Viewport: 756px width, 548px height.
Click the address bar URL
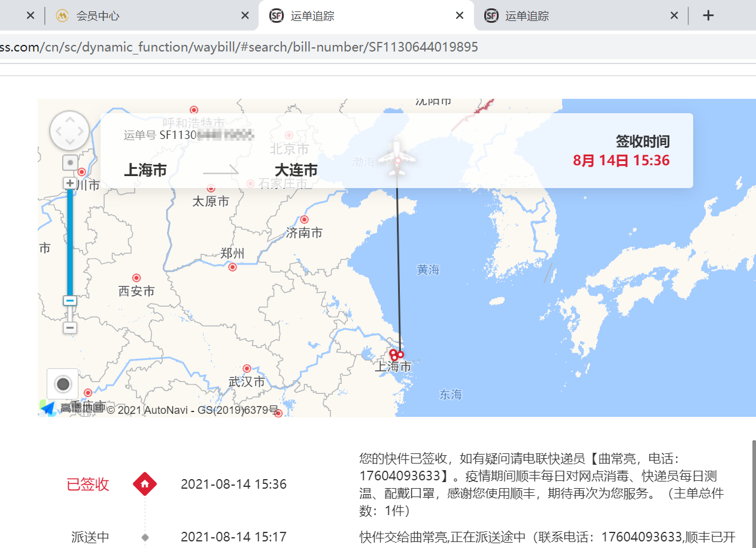[x=239, y=47]
